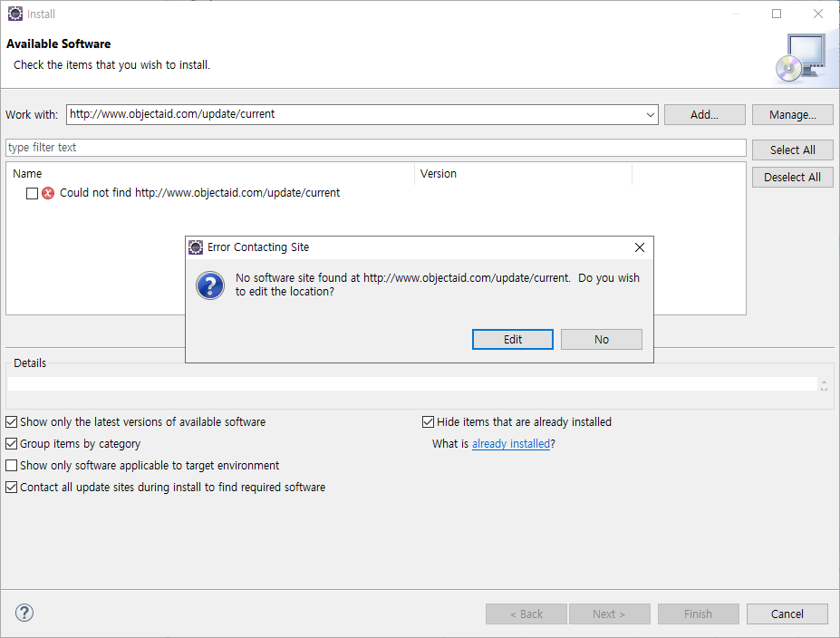840x638 pixels.
Task: Open the Work with dropdown arrow
Action: point(650,114)
